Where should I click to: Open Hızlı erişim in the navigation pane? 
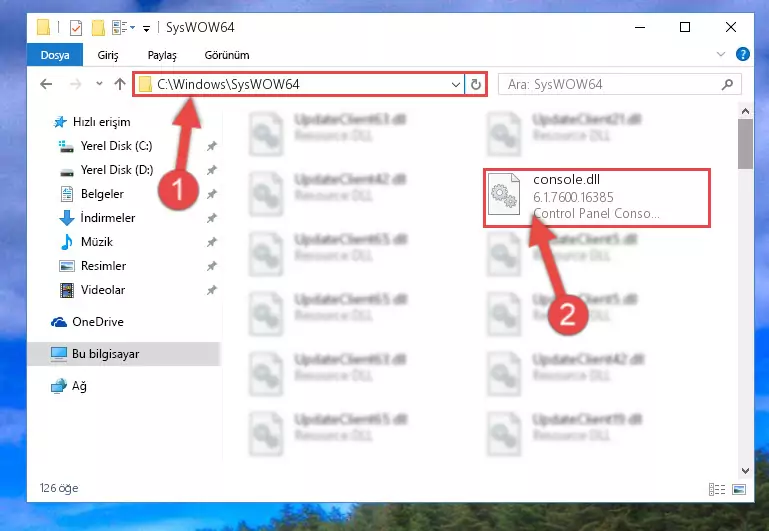(x=92, y=122)
